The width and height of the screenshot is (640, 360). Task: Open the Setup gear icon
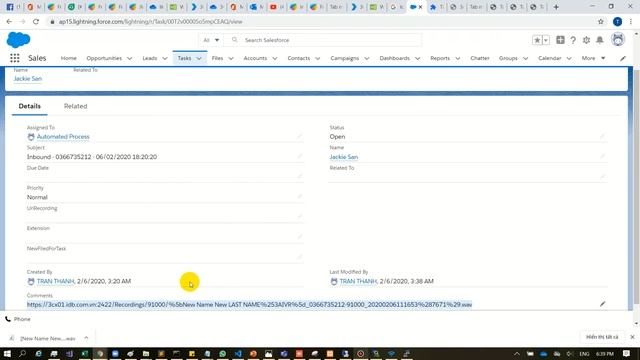(x=587, y=40)
